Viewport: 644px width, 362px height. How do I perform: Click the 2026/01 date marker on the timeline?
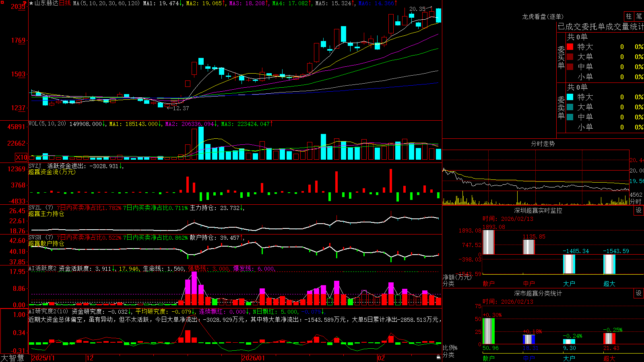254,358
